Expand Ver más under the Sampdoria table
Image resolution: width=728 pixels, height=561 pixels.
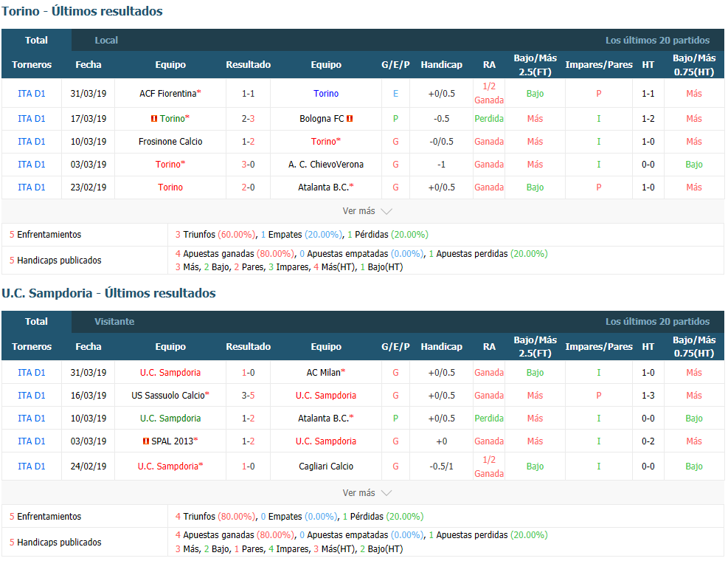(367, 492)
